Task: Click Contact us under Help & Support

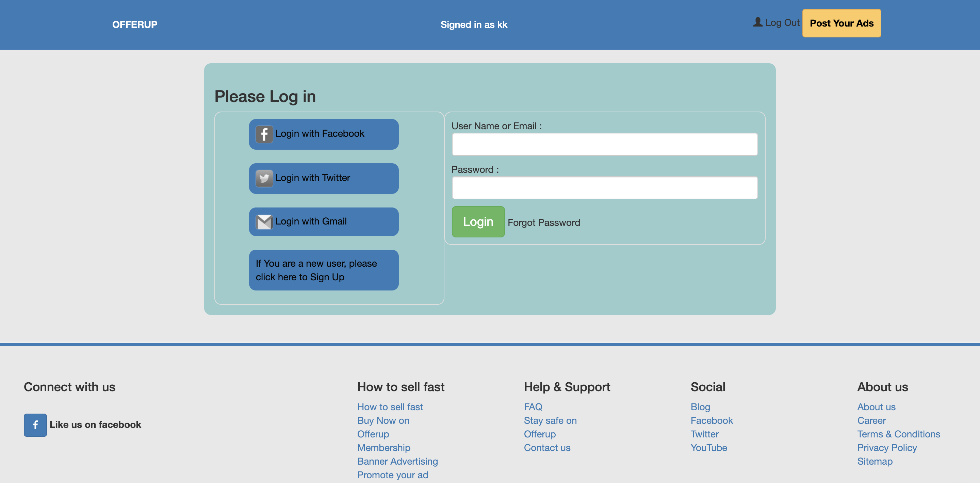Action: tap(547, 448)
